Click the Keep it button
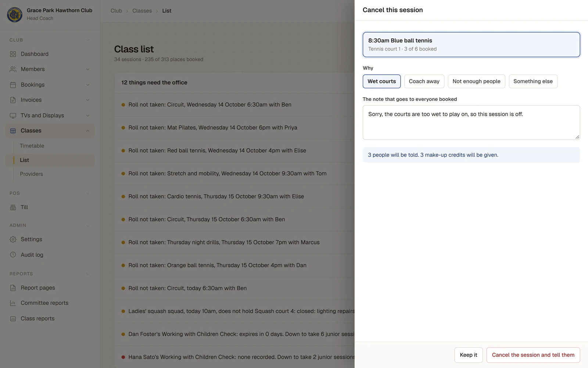The width and height of the screenshot is (588, 368). pos(469,355)
